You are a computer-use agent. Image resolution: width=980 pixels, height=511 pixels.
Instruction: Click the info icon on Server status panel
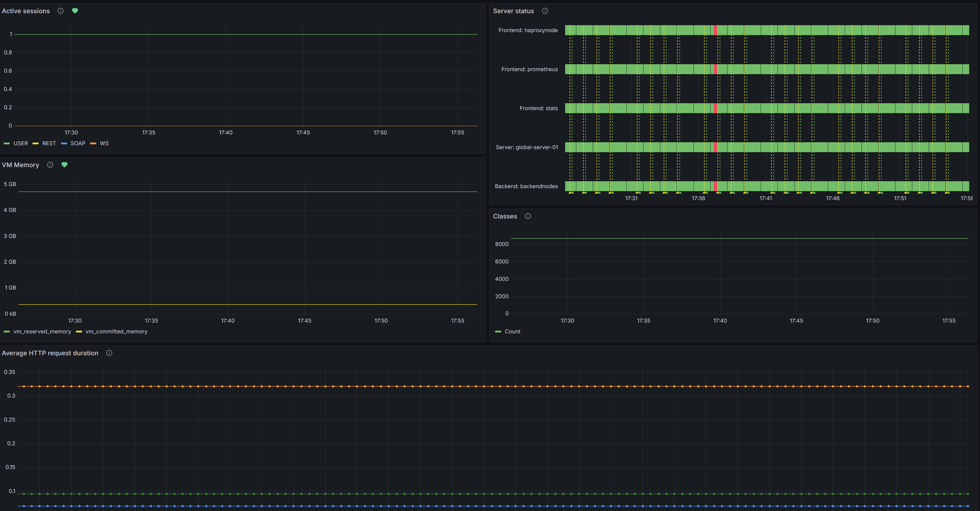[545, 11]
